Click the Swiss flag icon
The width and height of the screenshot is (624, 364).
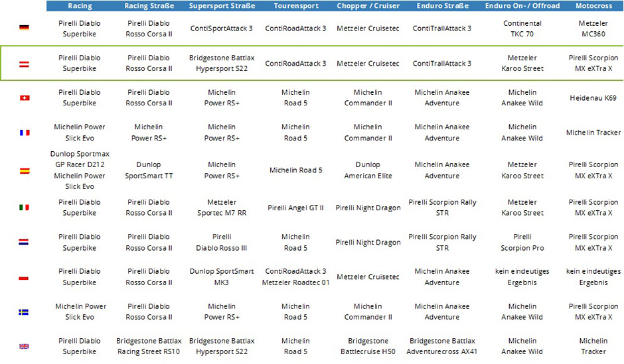click(24, 98)
